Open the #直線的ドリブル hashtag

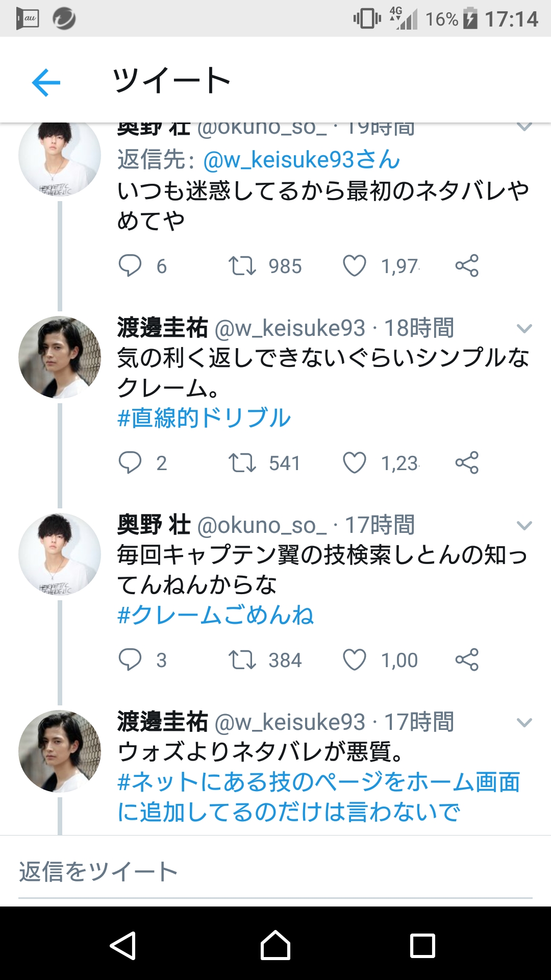(x=204, y=418)
